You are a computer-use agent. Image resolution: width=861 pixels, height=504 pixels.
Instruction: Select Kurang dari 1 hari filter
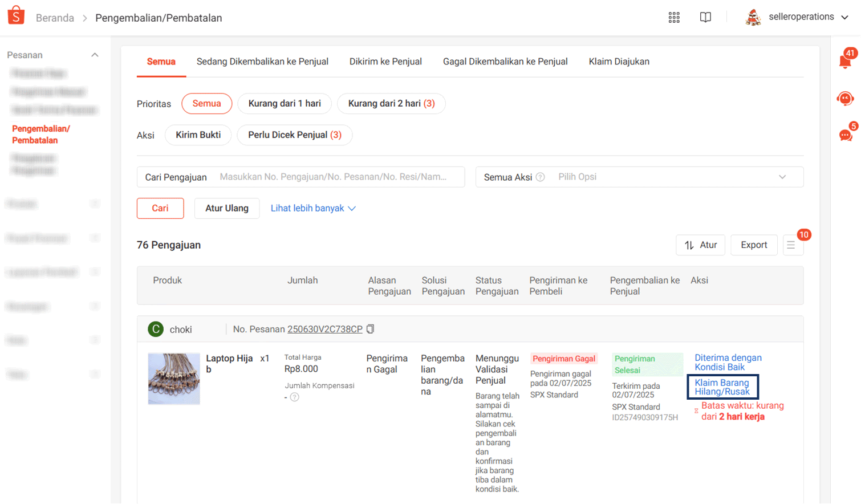(285, 103)
